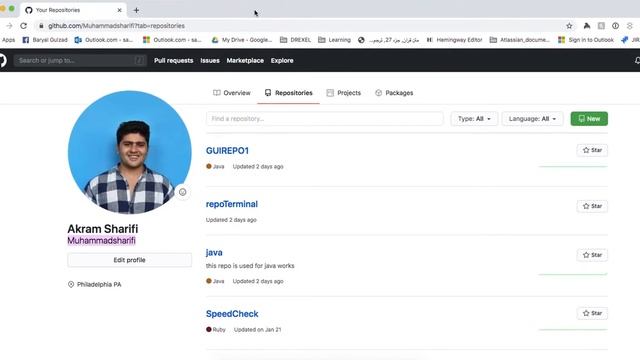Bookmark this page with the star icon
The image size is (640, 360).
(x=569, y=26)
